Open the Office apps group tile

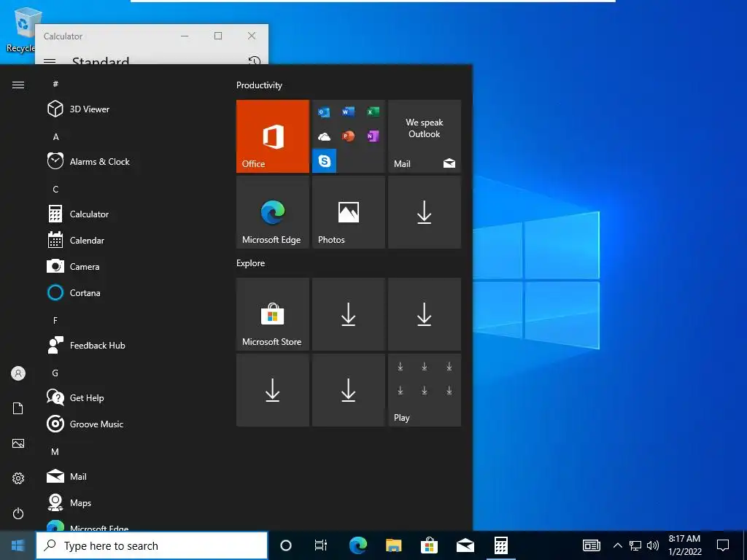[348, 136]
